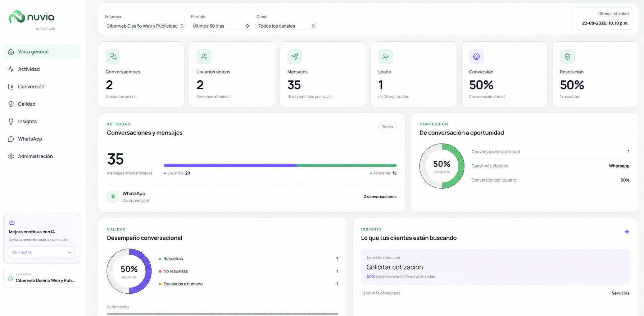Click the Ver insights button

42,252
